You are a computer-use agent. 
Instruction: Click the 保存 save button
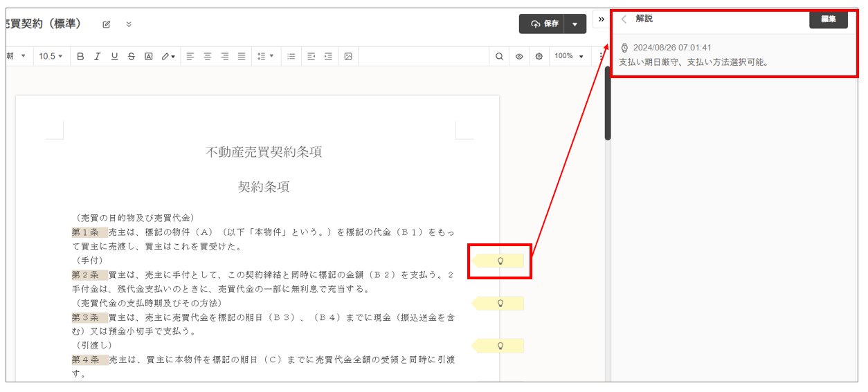point(543,24)
